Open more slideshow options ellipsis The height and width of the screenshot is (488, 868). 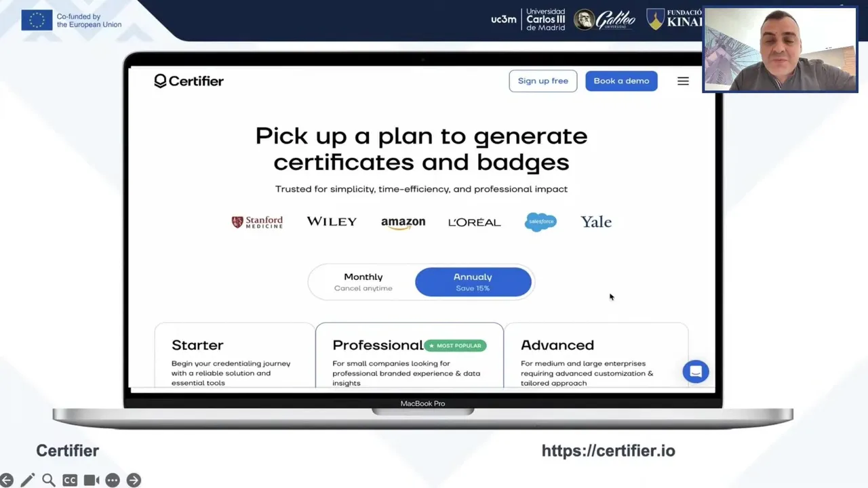coord(113,480)
